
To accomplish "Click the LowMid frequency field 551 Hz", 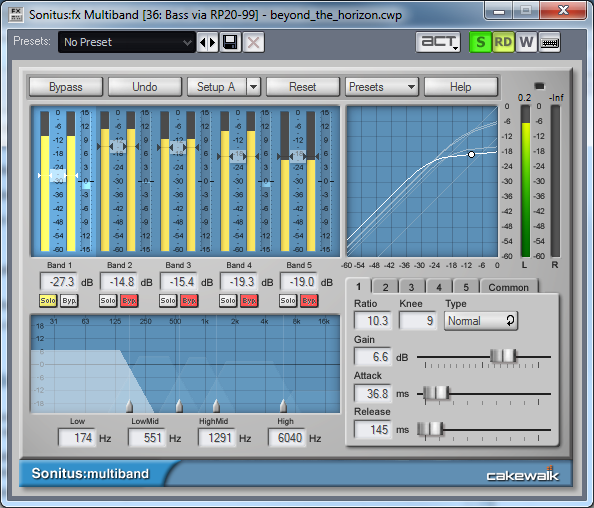I will pos(147,438).
